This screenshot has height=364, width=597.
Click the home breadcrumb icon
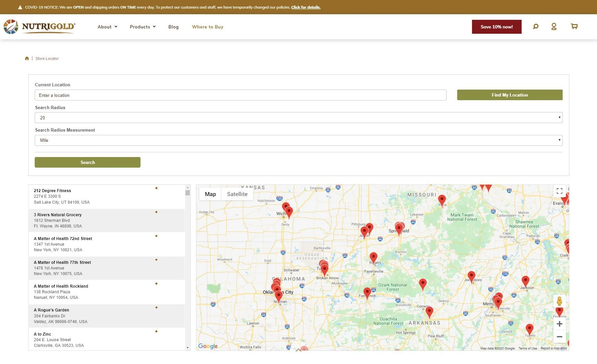coord(27,59)
